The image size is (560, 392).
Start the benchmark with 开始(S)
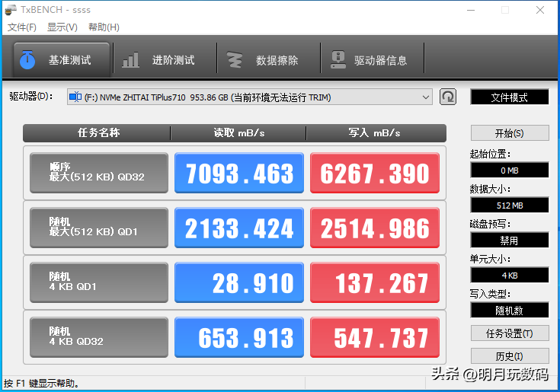(x=510, y=133)
